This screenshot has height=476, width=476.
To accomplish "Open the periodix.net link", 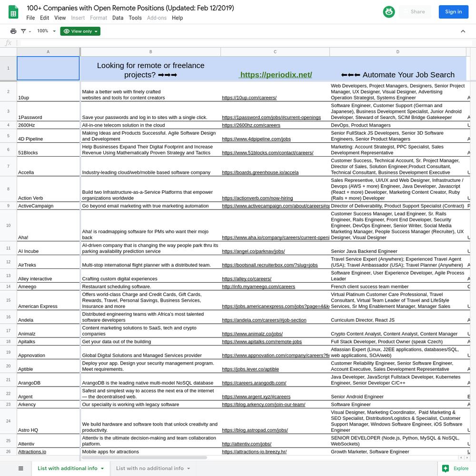I will pyautogui.click(x=275, y=75).
